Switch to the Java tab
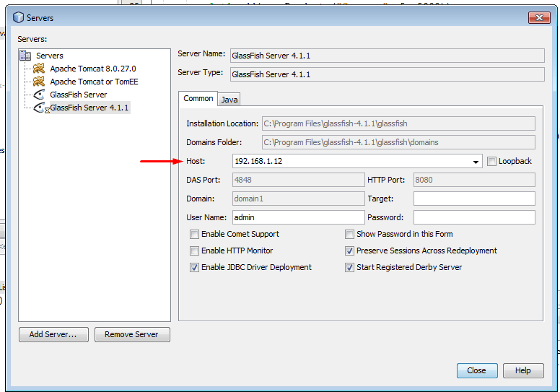The image size is (560, 392). (x=229, y=100)
